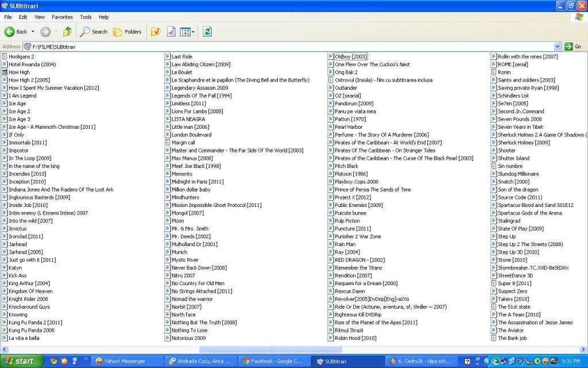Select the How High video file icon
The height and width of the screenshot is (368, 588).
pos(5,72)
